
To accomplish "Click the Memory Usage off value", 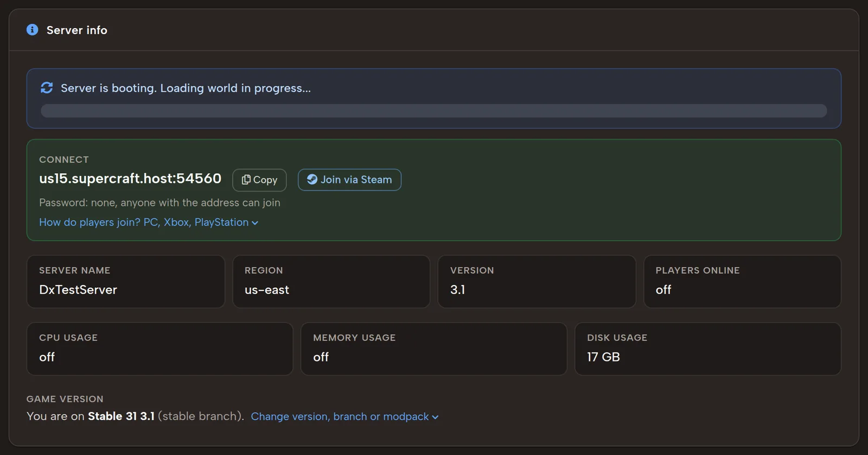I will point(321,357).
